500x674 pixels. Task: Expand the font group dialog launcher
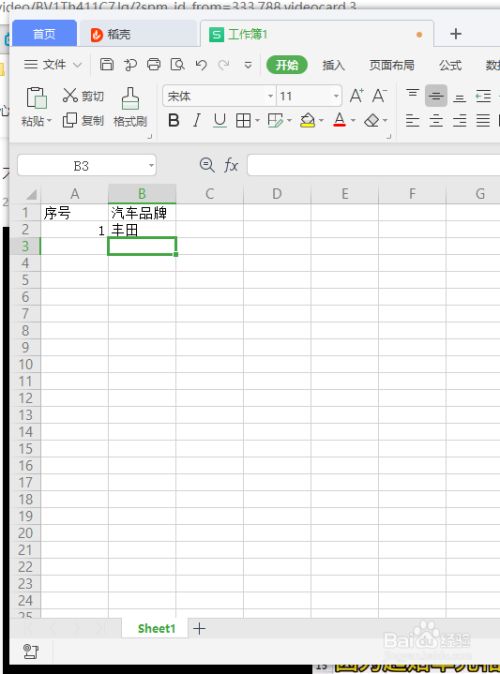(x=389, y=136)
